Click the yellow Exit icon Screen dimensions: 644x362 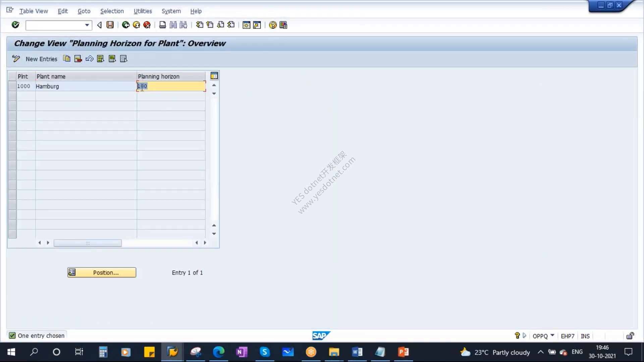click(137, 25)
